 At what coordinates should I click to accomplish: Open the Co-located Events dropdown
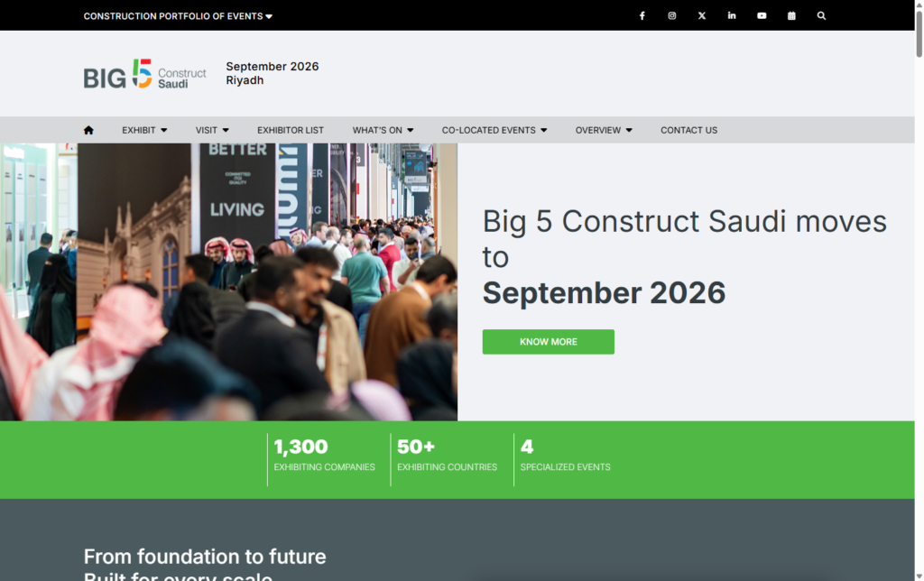[x=494, y=130]
